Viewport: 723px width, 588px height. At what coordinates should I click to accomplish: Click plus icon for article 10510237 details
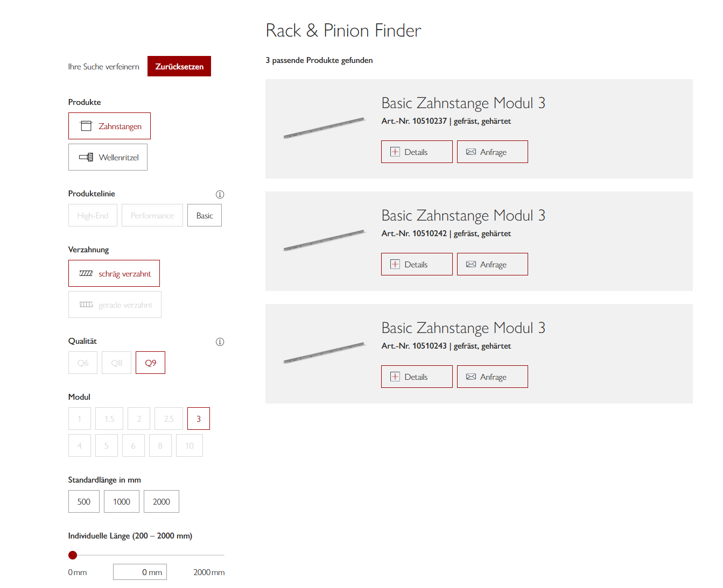click(395, 152)
